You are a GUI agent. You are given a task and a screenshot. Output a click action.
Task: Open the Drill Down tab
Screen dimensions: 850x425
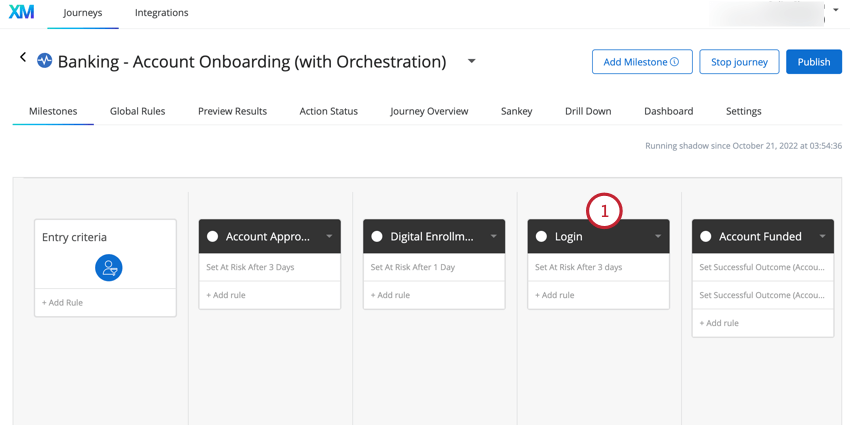[x=588, y=111]
